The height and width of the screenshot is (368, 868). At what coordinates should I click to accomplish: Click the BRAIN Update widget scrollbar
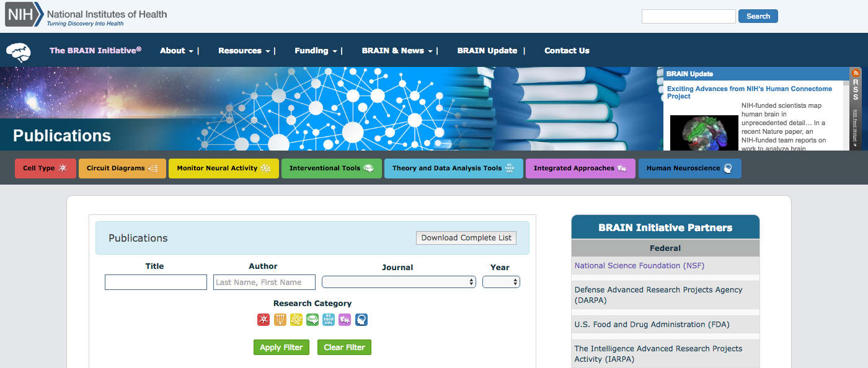847,115
